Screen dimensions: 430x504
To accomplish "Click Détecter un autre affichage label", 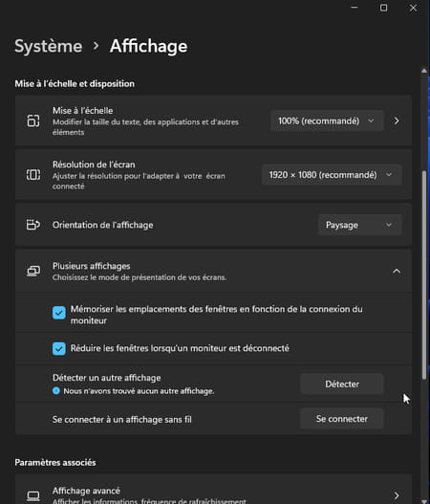I will click(107, 378).
